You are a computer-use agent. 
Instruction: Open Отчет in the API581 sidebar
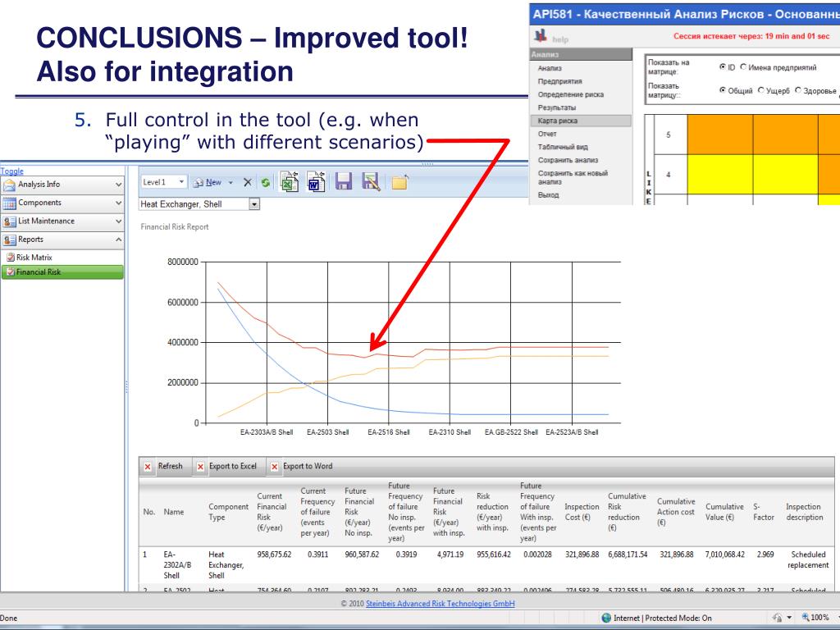[x=547, y=134]
